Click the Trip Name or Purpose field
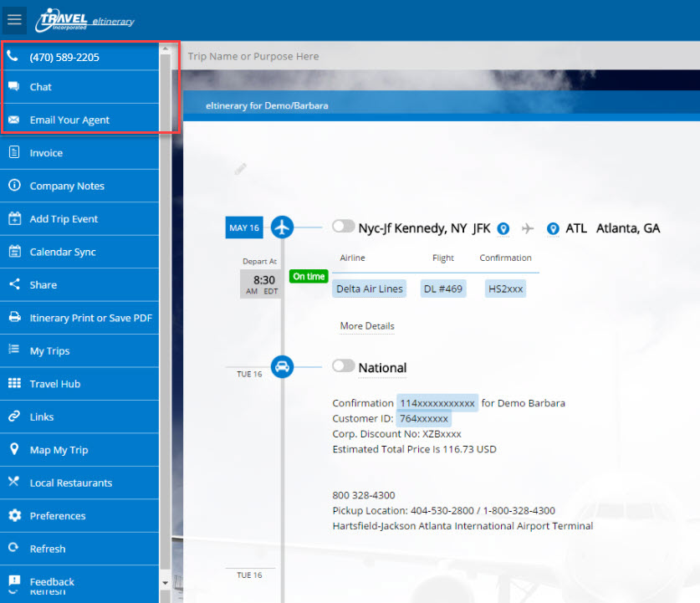The image size is (700, 603). tap(440, 56)
